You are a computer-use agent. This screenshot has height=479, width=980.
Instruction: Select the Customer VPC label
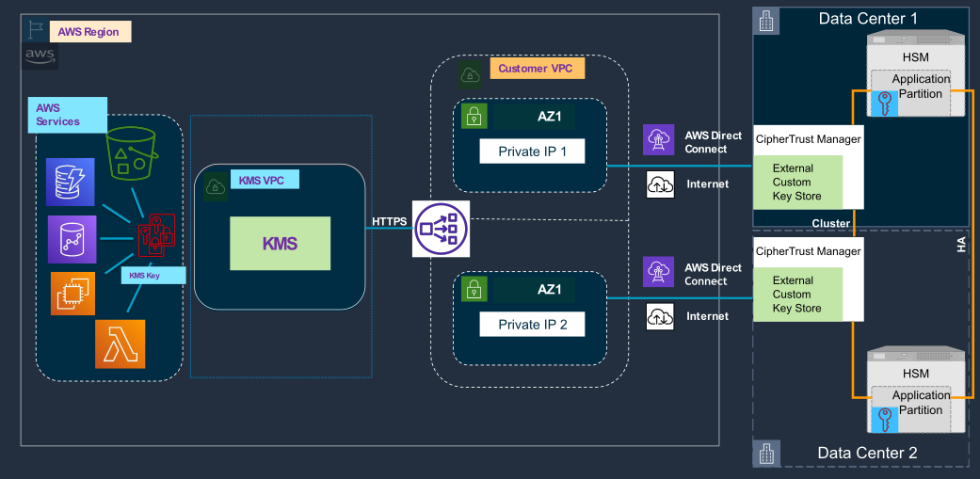(x=536, y=69)
